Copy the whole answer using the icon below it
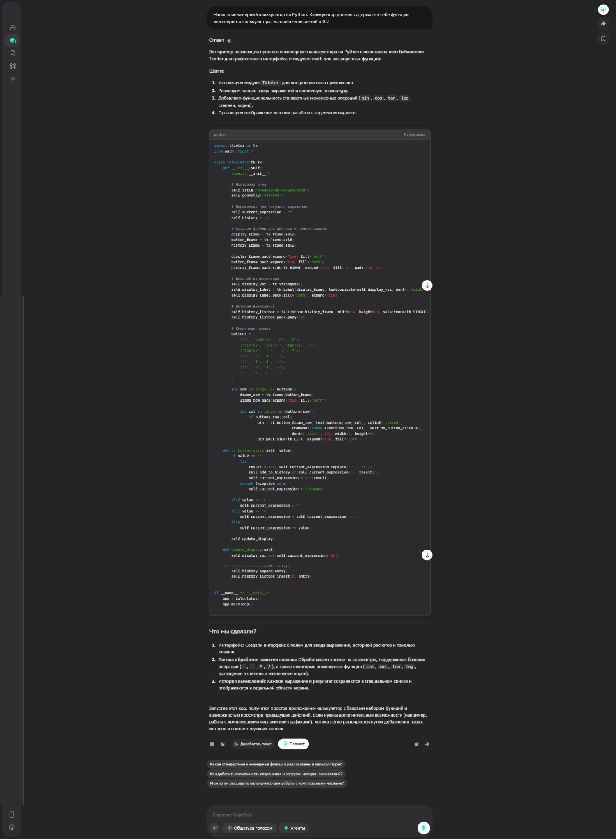This screenshot has width=616, height=840. pos(416,744)
